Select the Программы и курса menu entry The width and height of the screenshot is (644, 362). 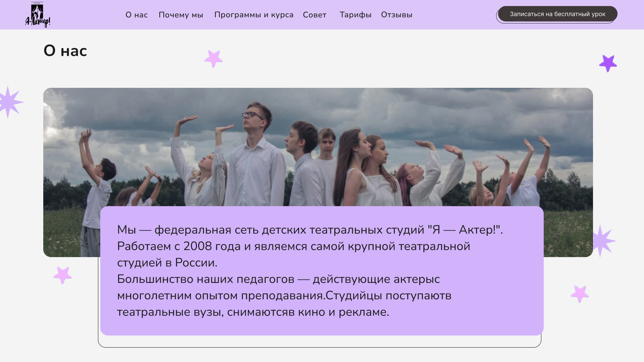pos(254,15)
